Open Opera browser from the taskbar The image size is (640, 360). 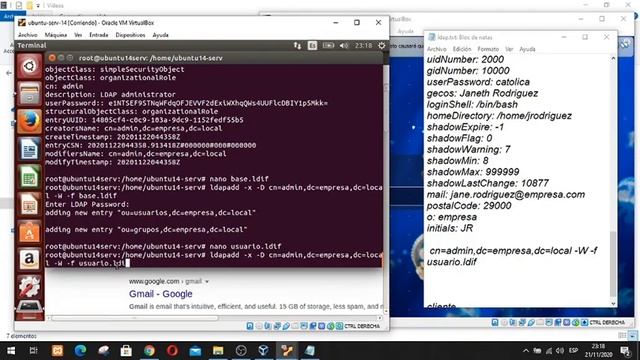[172, 351]
